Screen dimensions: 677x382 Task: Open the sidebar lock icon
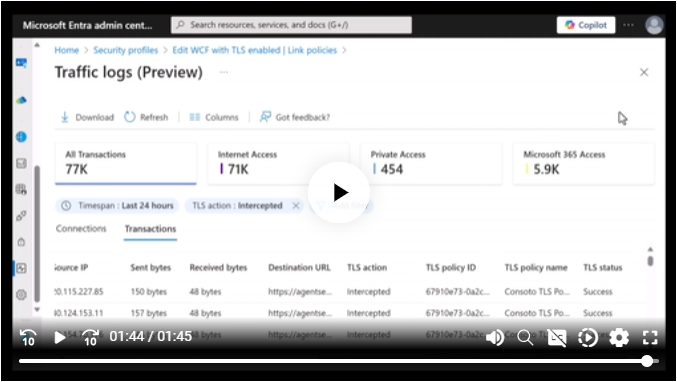click(x=21, y=242)
